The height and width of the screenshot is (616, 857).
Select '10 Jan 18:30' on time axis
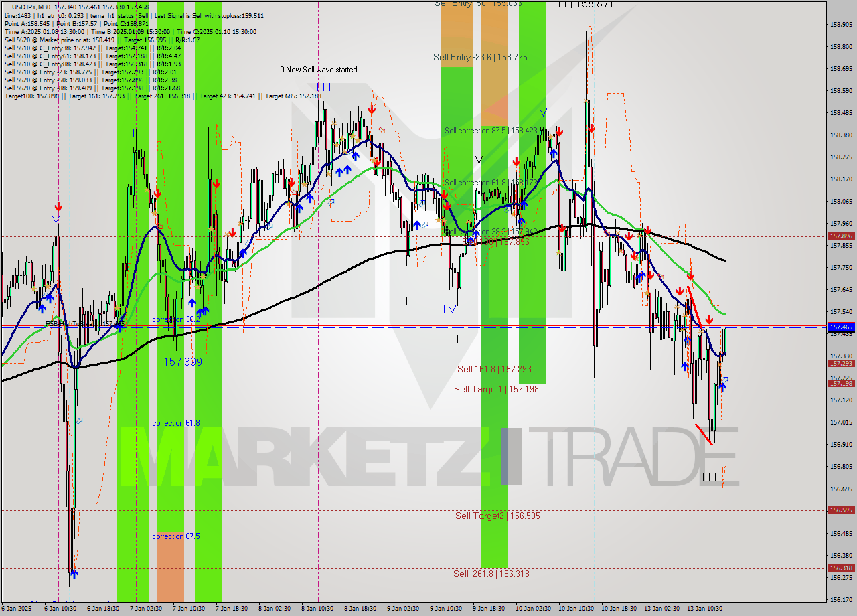[619, 609]
